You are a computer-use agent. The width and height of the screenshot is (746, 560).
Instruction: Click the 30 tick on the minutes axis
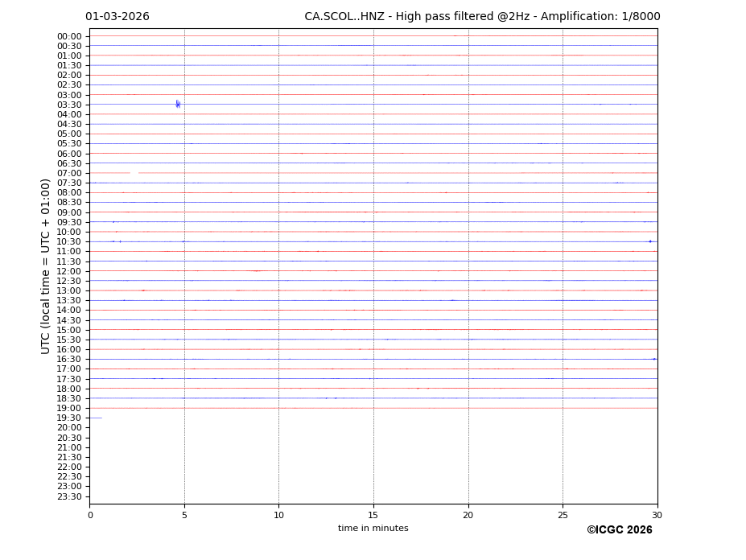click(657, 515)
